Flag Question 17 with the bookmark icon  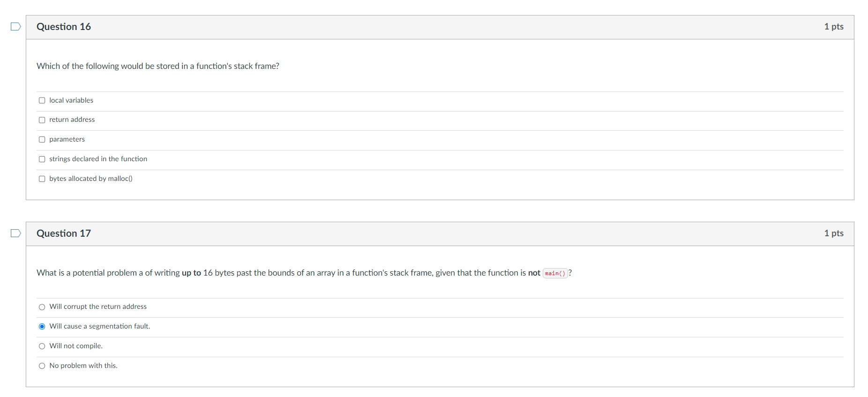tap(16, 233)
